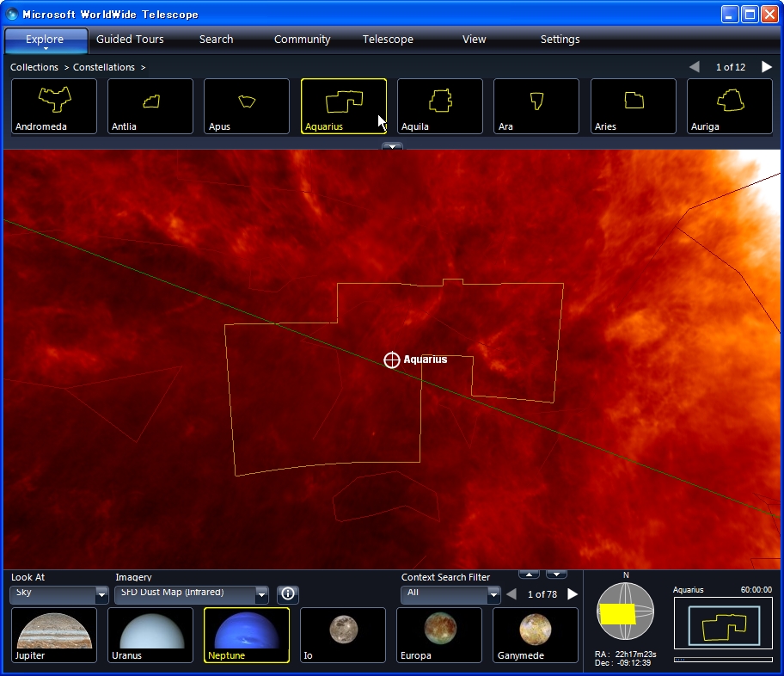Open the Guided Tours tab
This screenshot has width=784, height=676.
click(130, 40)
